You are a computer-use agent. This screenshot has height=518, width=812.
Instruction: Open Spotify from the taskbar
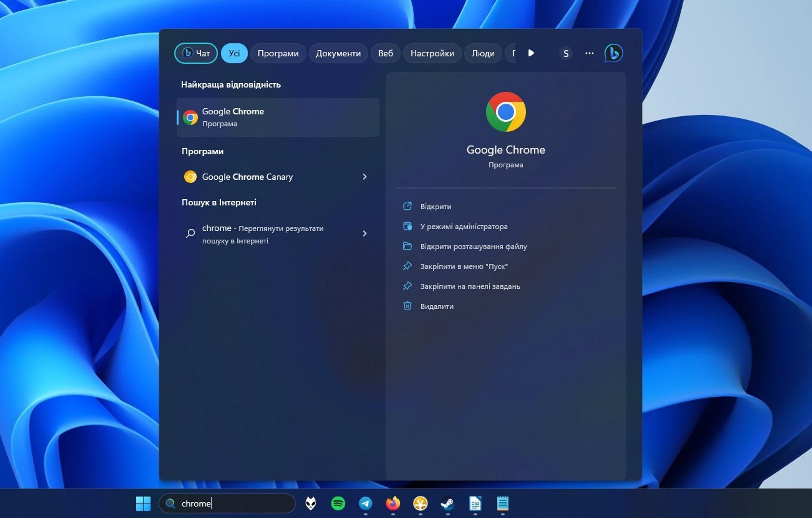338,503
